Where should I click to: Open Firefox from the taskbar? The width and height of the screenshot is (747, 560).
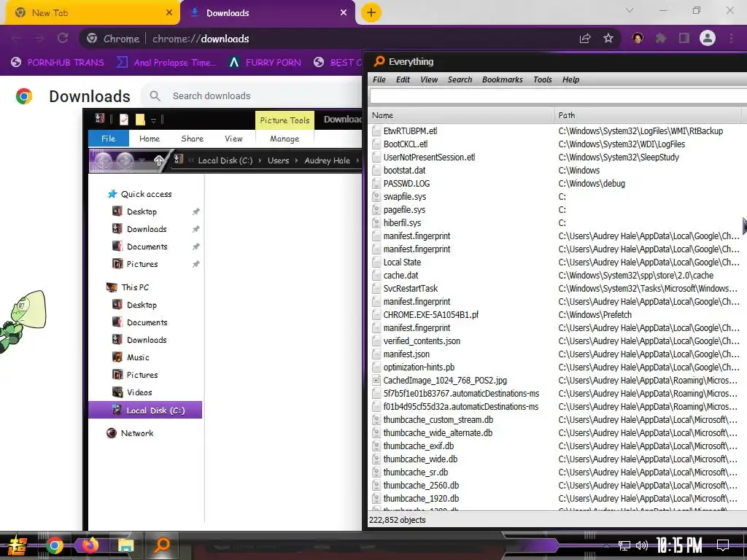(x=90, y=545)
